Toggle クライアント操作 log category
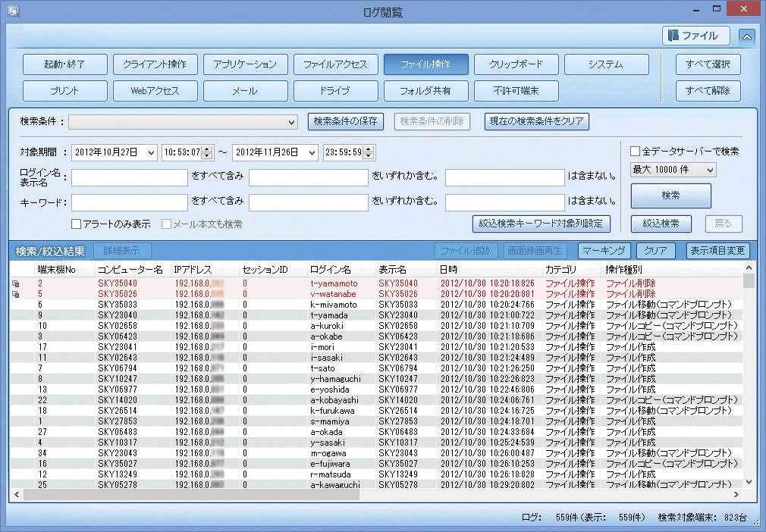The width and height of the screenshot is (766, 532). 155,64
